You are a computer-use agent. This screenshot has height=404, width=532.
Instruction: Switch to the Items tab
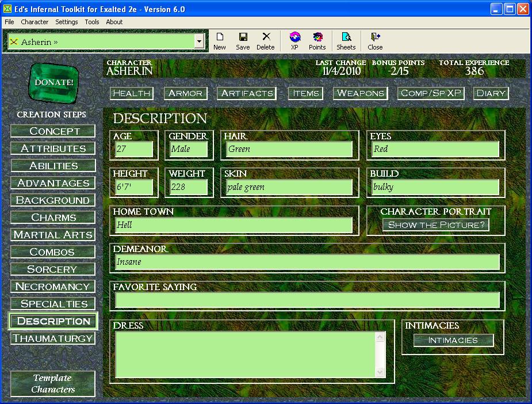tap(306, 93)
